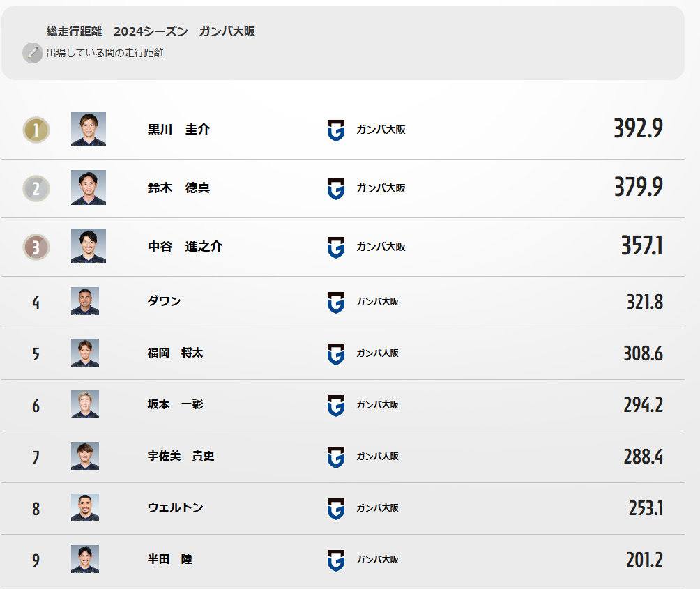Click Gamba Osaka crest in 半田 陸 row
This screenshot has width=700, height=589.
coord(336,560)
